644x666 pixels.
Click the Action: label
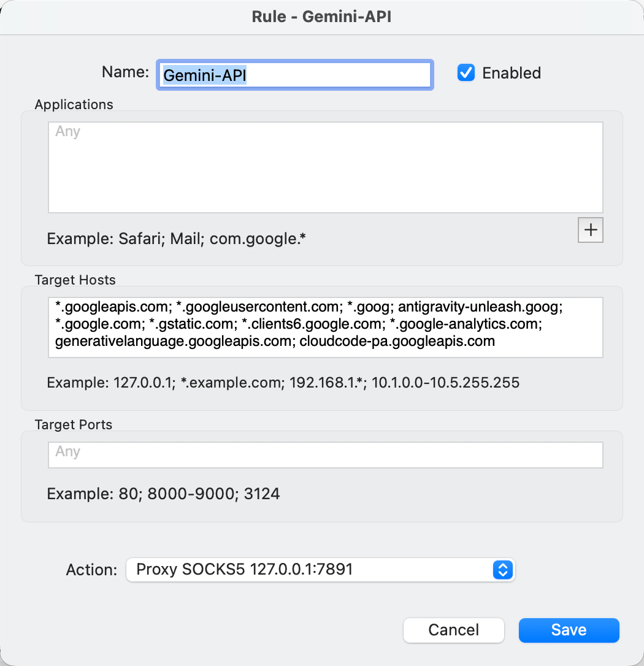coord(91,570)
